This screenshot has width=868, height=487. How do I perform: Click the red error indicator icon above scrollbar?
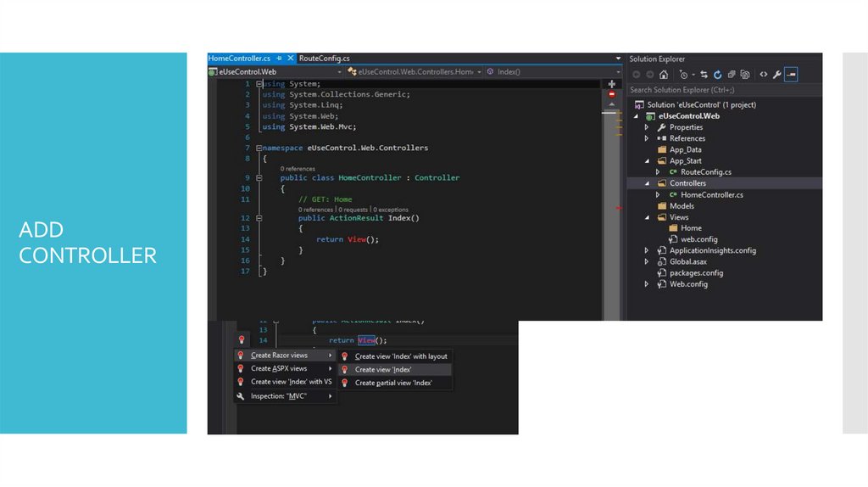612,95
